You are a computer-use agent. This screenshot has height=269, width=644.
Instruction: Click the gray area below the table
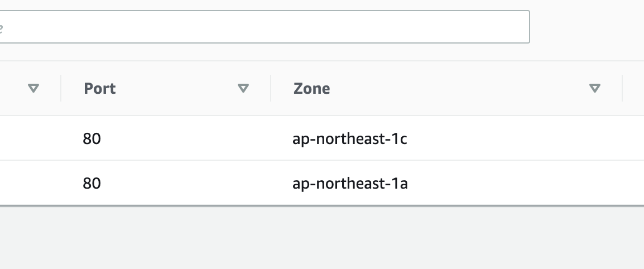click(x=322, y=237)
